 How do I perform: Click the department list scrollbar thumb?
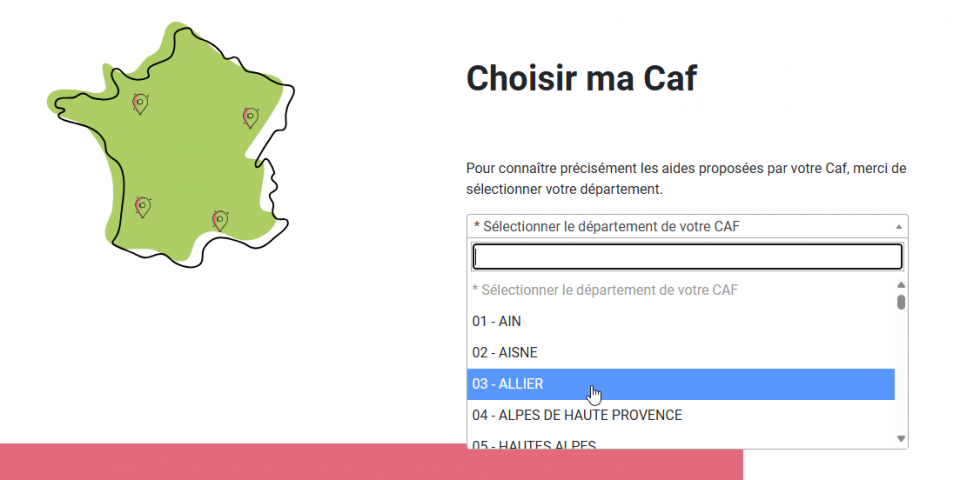(x=901, y=302)
